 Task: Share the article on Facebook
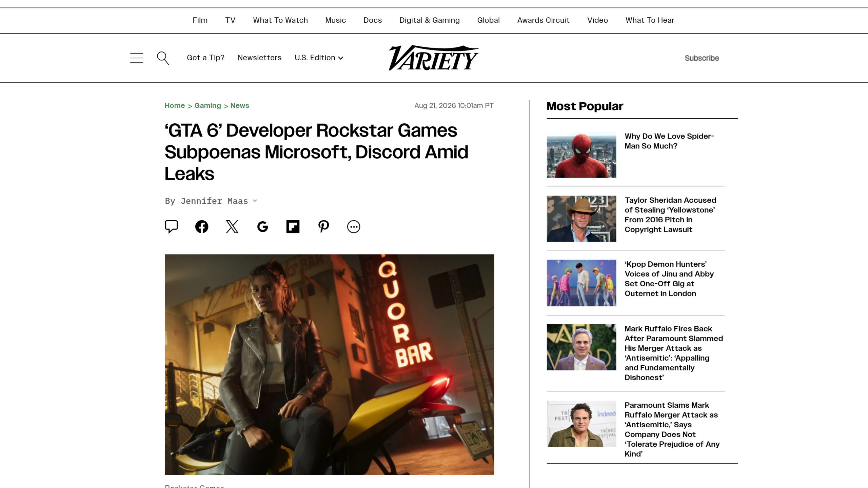(202, 226)
